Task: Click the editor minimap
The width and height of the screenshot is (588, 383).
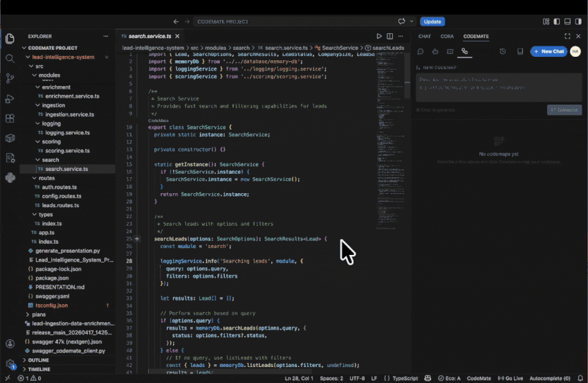Action: coord(390,141)
